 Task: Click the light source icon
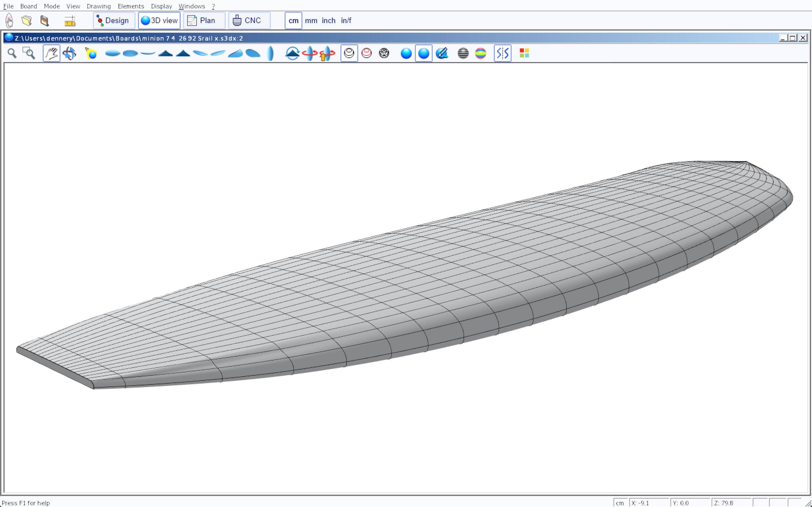tap(91, 53)
